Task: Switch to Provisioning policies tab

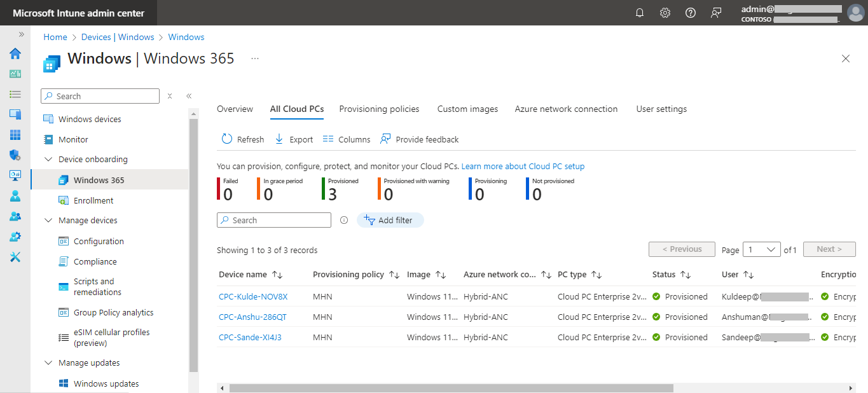Action: pos(379,109)
